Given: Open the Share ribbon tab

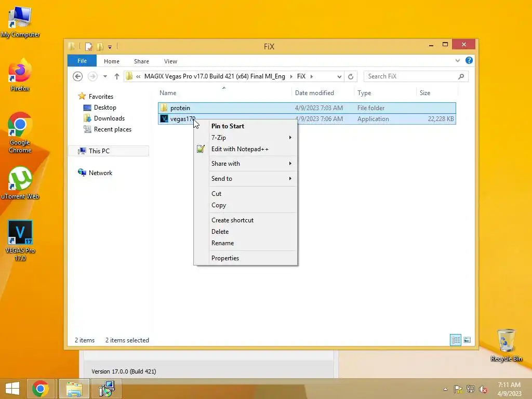Looking at the screenshot, I should coord(141,61).
